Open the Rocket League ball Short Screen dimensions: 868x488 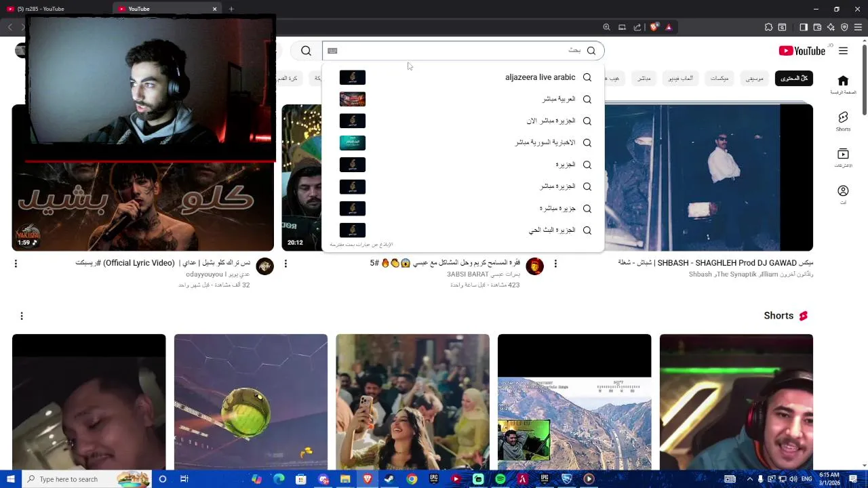click(250, 402)
